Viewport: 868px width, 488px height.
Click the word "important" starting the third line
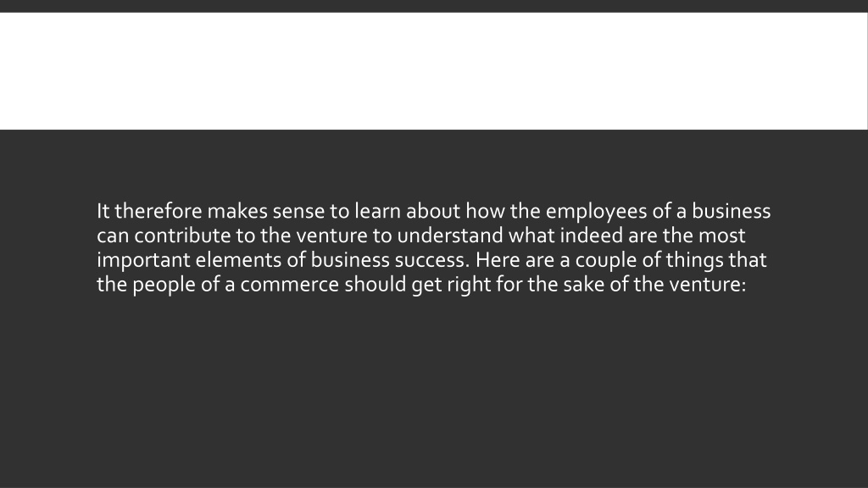coord(143,261)
